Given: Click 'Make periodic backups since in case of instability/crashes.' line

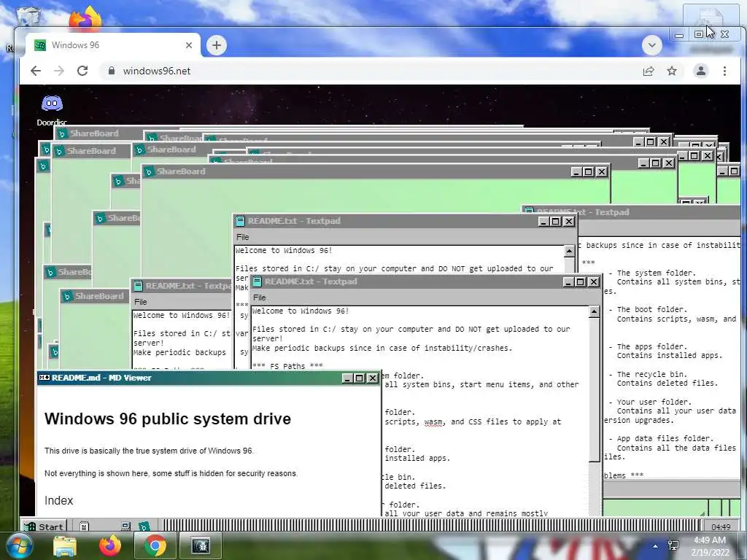Looking at the screenshot, I should 382,348.
